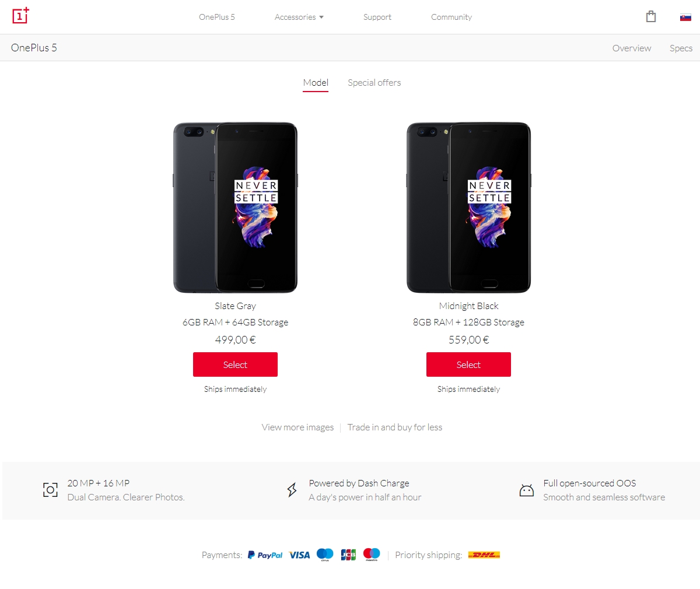This screenshot has width=700, height=589.
Task: Select the Model tab
Action: click(316, 83)
